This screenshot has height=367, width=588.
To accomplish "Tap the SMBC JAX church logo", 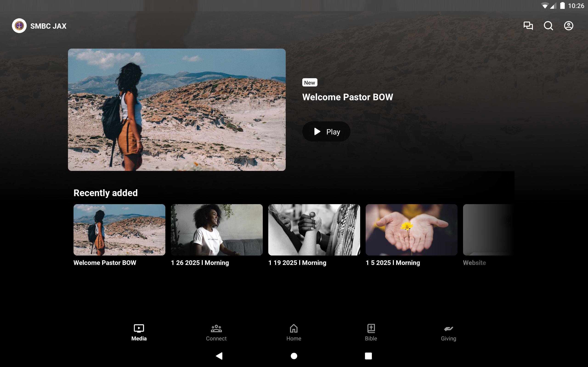I will [x=19, y=26].
